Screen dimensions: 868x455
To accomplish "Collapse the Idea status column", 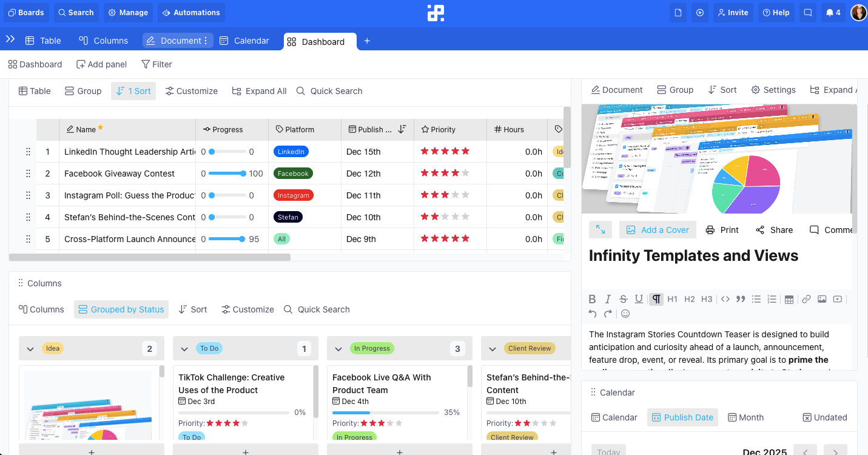I will (x=30, y=348).
